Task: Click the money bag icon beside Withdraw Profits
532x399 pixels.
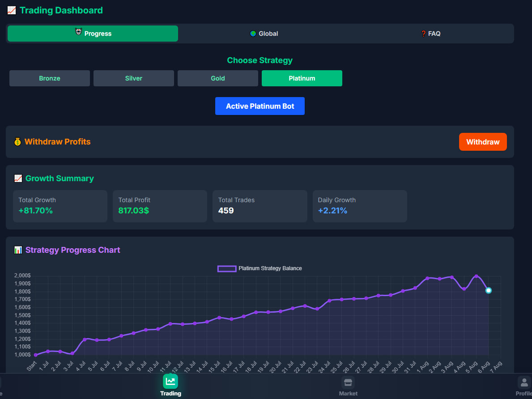Action: pos(17,142)
